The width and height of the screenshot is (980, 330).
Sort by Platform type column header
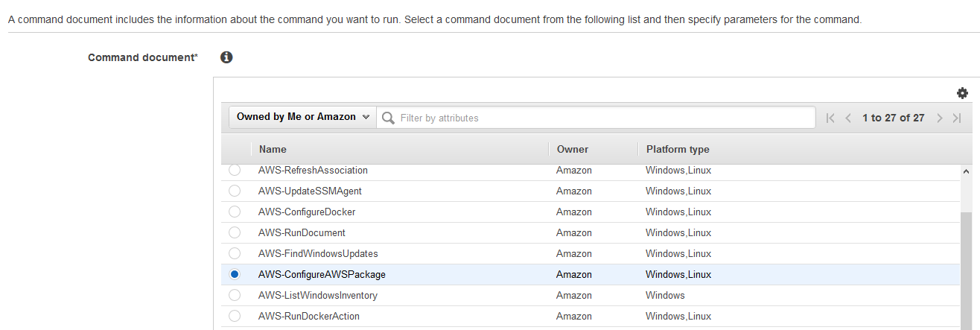click(x=678, y=149)
